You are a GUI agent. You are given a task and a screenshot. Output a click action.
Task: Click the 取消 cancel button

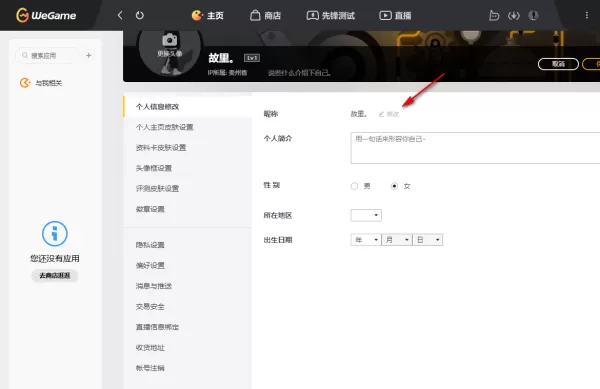[x=558, y=64]
